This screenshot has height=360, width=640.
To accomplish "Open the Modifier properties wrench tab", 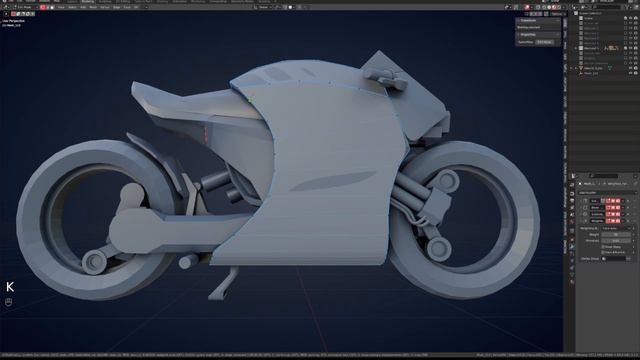I will click(x=572, y=247).
